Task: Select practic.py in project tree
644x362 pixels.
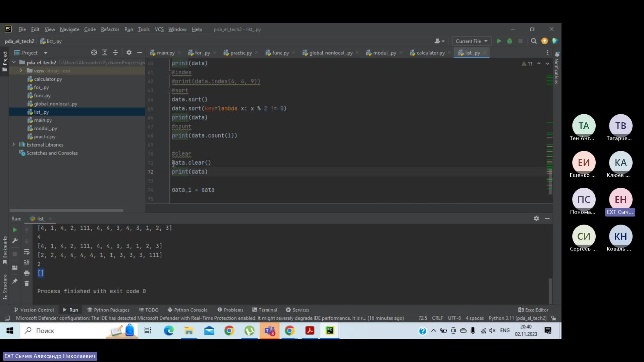Action: click(x=45, y=136)
